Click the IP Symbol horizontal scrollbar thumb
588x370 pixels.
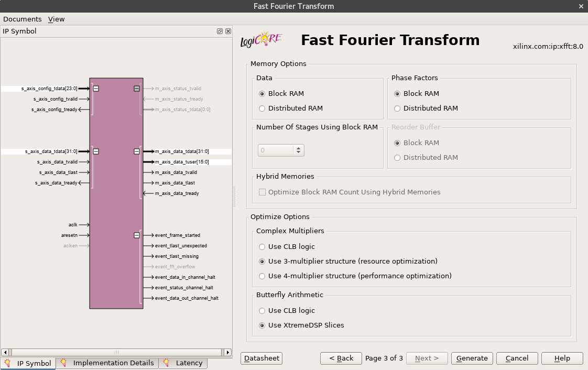(x=117, y=352)
